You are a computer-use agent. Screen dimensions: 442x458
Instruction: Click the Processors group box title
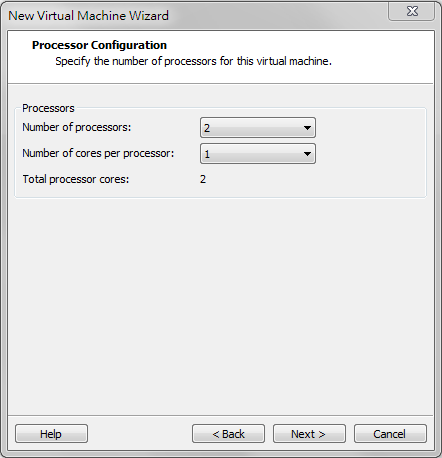[48, 108]
